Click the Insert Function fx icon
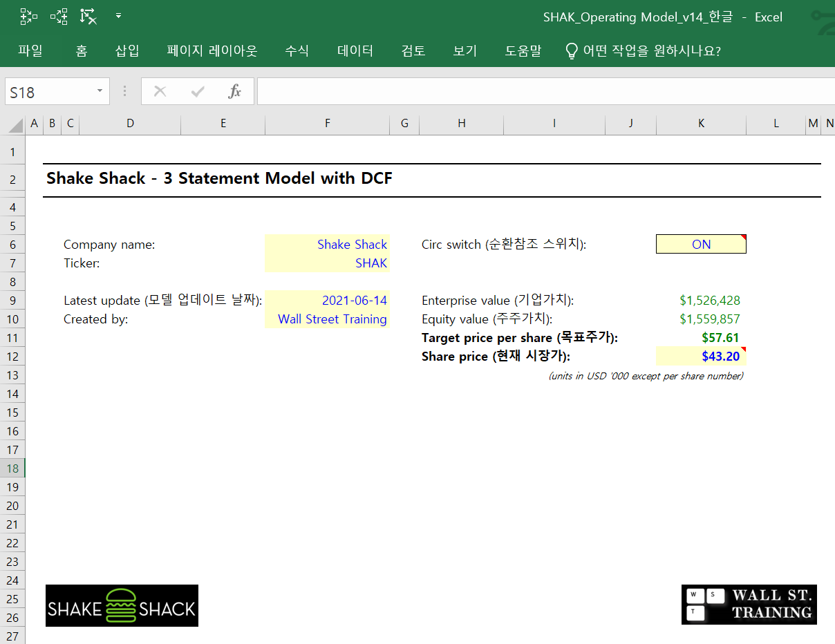Image resolution: width=835 pixels, height=644 pixels. tap(235, 91)
